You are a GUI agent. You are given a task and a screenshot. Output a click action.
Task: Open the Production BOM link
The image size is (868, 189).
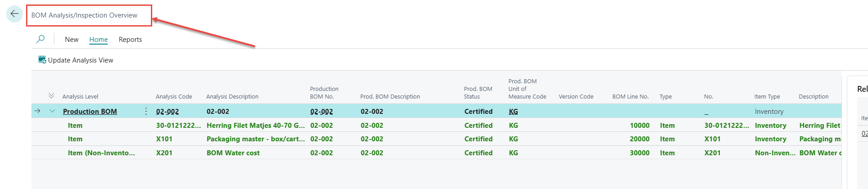click(90, 112)
